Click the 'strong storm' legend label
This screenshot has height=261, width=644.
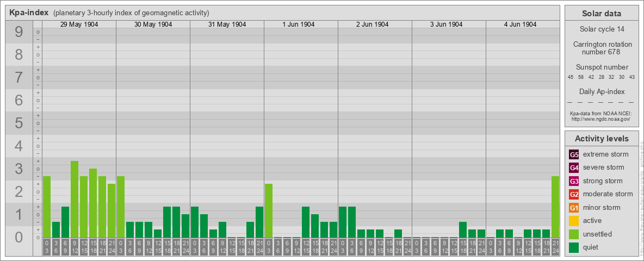[x=603, y=181]
